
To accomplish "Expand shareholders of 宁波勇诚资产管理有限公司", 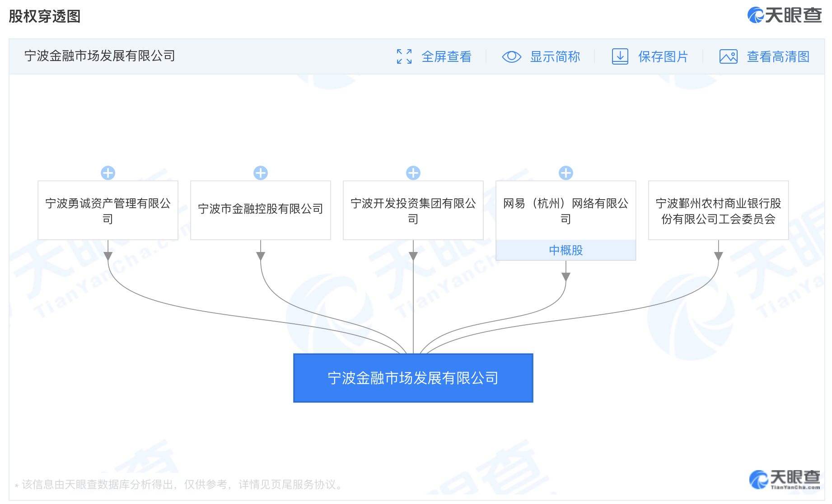I will [x=108, y=173].
